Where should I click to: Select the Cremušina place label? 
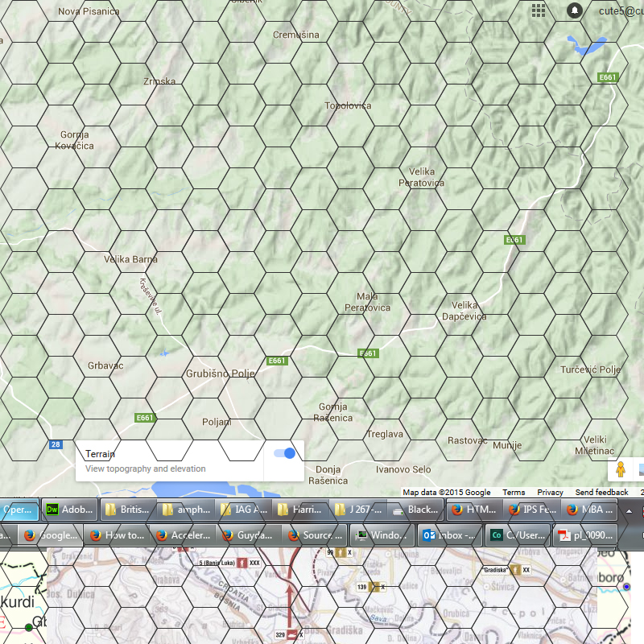click(295, 35)
